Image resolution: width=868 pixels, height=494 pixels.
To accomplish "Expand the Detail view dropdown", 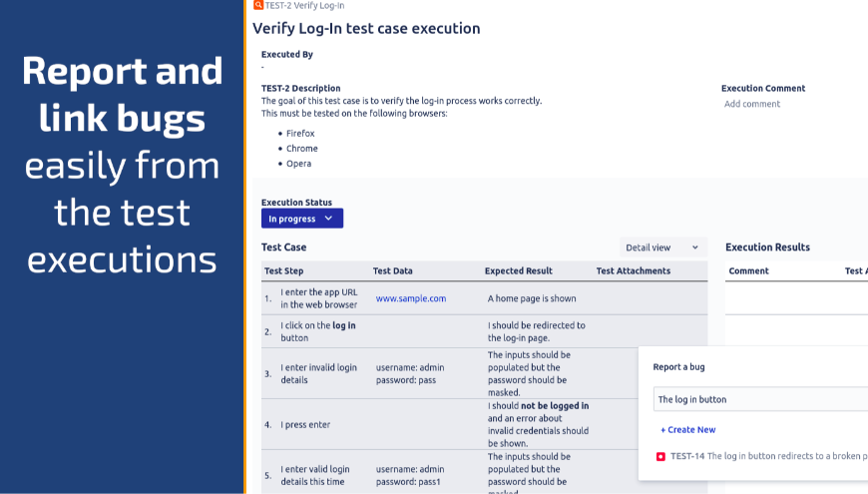I will click(663, 247).
